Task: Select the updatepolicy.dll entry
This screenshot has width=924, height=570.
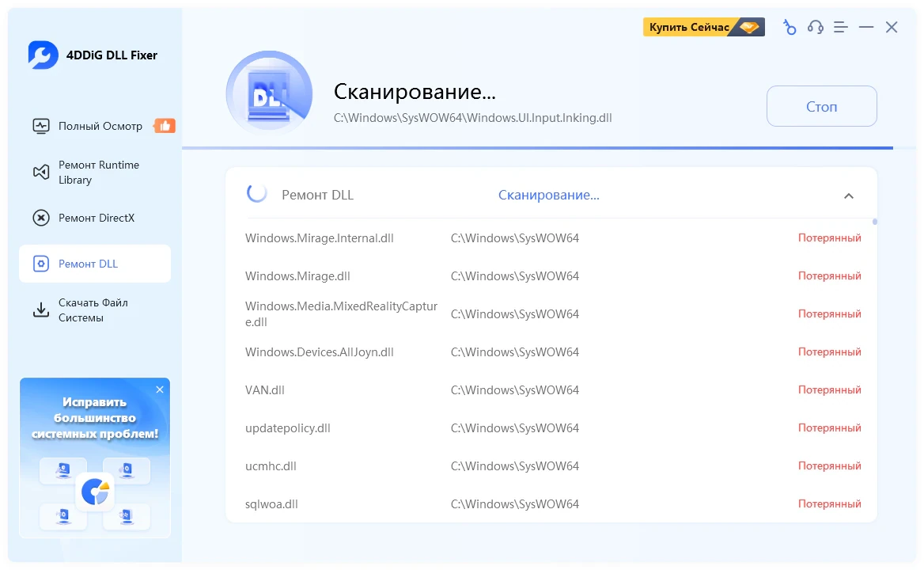Action: [288, 428]
